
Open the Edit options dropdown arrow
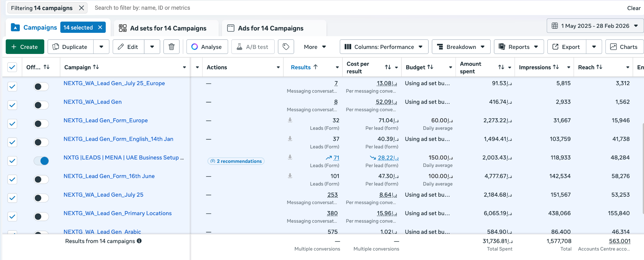tap(152, 47)
